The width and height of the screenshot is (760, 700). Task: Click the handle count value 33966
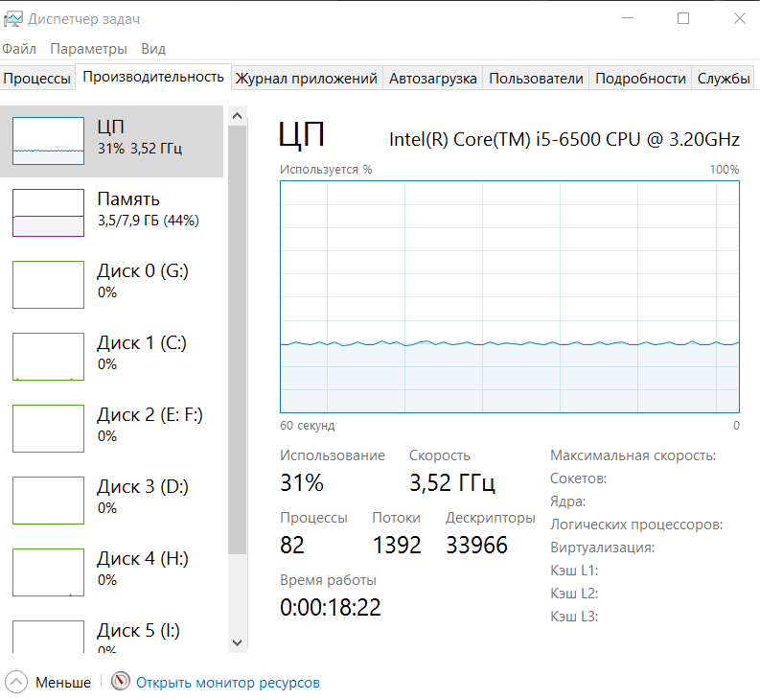(476, 545)
